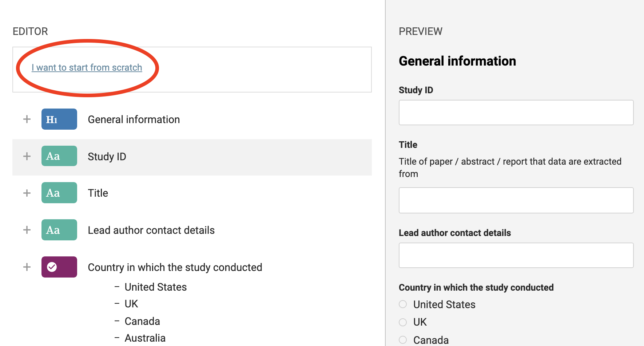Click the purple checkmark icon for Country question
Image resolution: width=644 pixels, height=346 pixels.
[59, 267]
